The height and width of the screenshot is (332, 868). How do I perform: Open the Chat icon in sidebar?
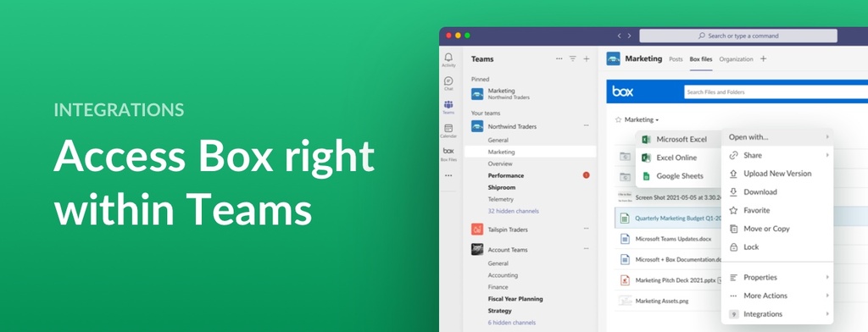[448, 81]
